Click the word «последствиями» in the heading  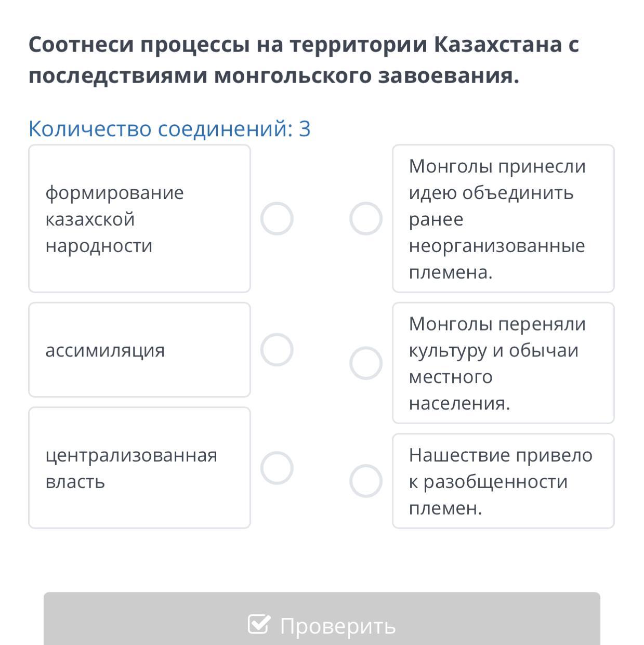coord(117,76)
